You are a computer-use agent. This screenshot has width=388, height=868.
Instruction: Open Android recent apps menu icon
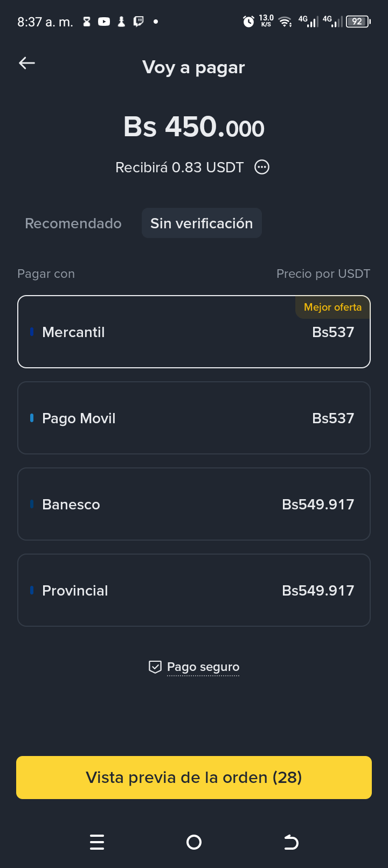pos(97,842)
